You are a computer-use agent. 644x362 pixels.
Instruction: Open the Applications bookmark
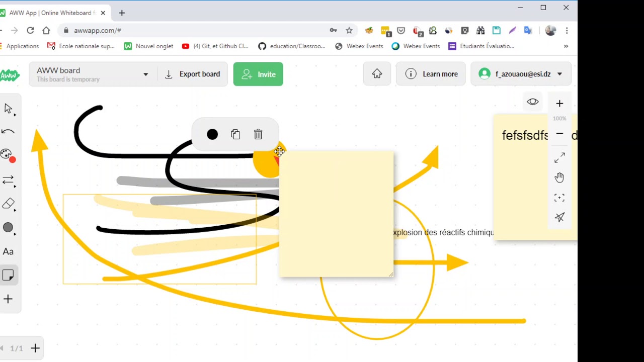[20, 46]
